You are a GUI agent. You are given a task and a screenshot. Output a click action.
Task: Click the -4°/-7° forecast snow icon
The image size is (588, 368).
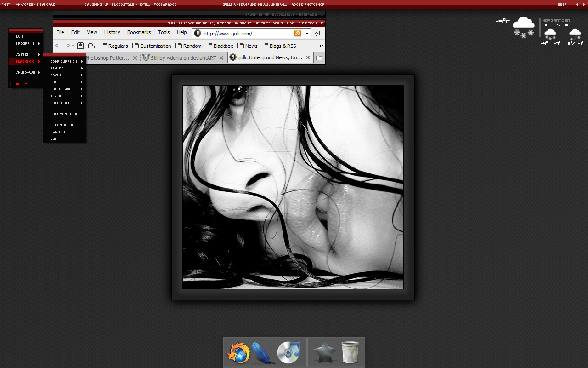550,34
